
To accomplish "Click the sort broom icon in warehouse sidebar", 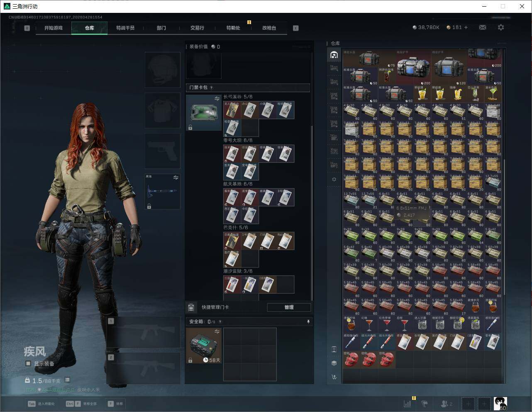I will (x=334, y=377).
